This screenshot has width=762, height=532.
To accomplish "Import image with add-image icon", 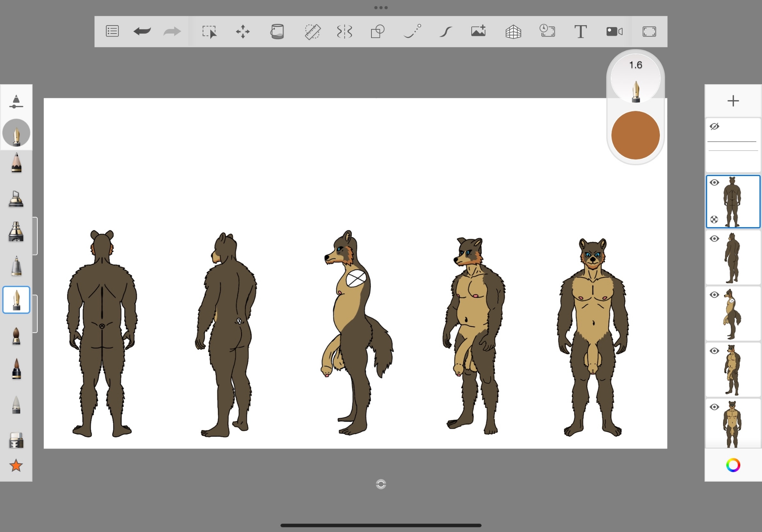I will (478, 31).
